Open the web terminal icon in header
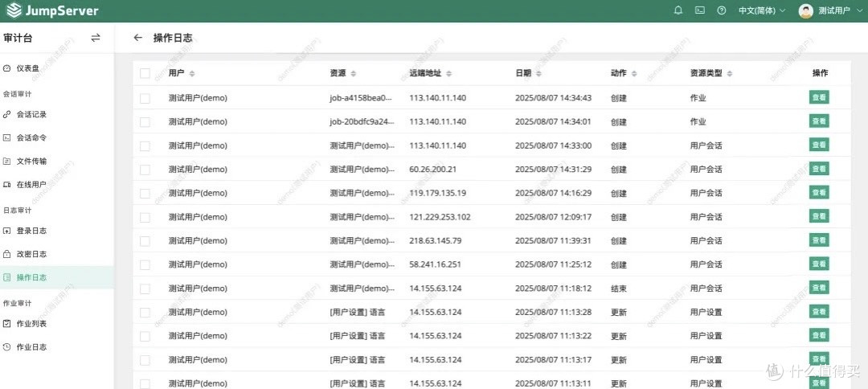This screenshot has height=389, width=868. click(700, 10)
